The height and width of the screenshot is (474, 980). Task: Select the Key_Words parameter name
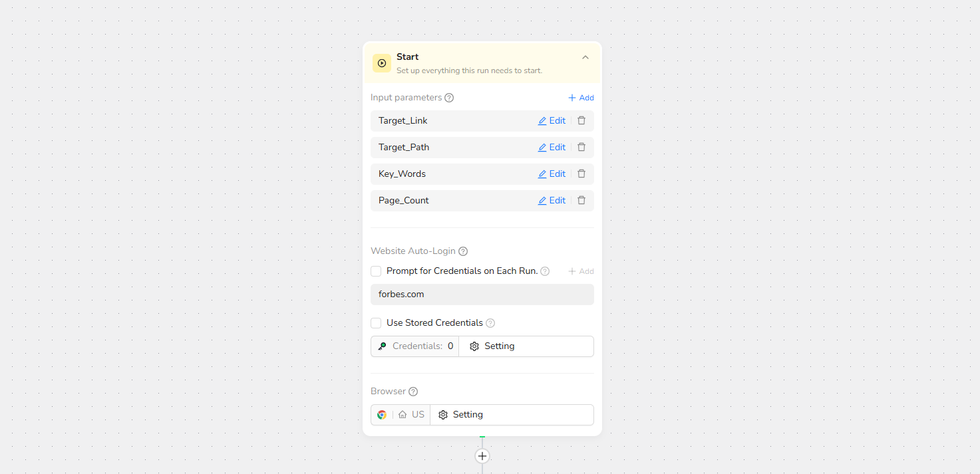click(402, 174)
